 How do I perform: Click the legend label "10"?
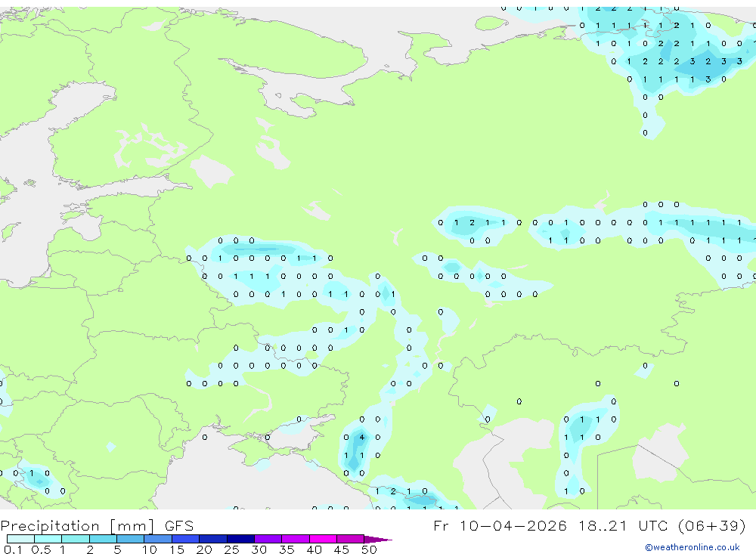150,549
